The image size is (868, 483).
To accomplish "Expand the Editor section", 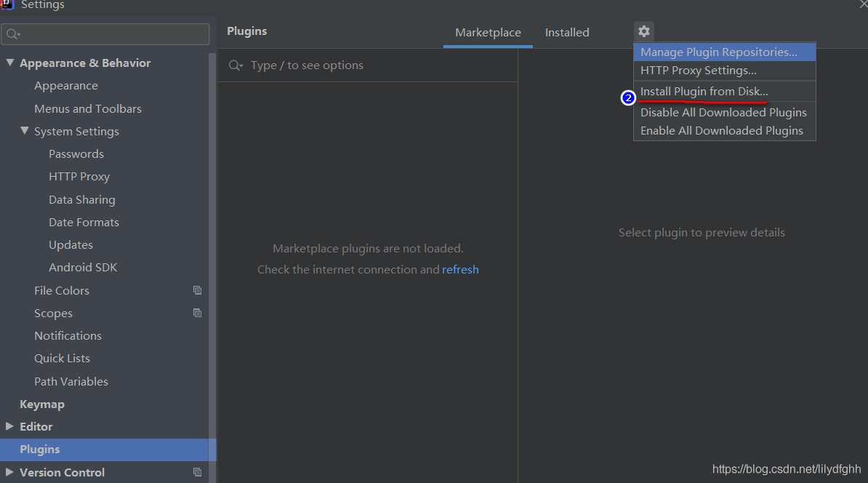I will tap(9, 426).
